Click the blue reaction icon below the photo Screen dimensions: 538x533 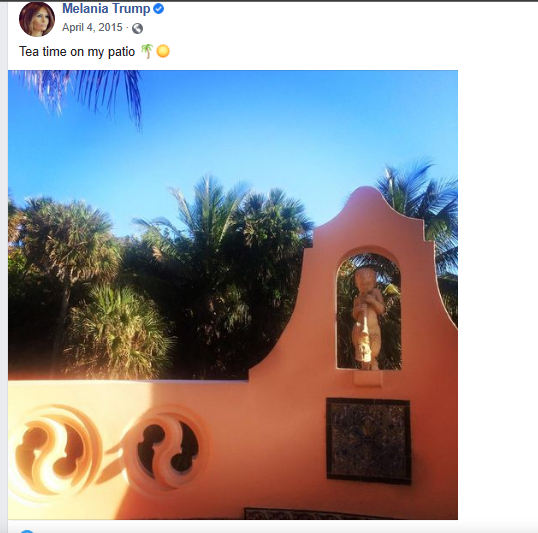(27, 531)
